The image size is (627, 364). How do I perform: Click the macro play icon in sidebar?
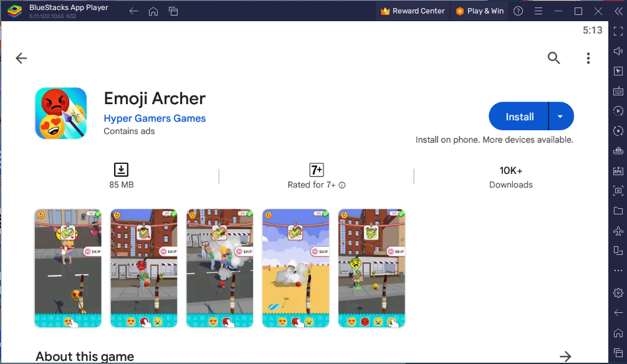coord(618,111)
